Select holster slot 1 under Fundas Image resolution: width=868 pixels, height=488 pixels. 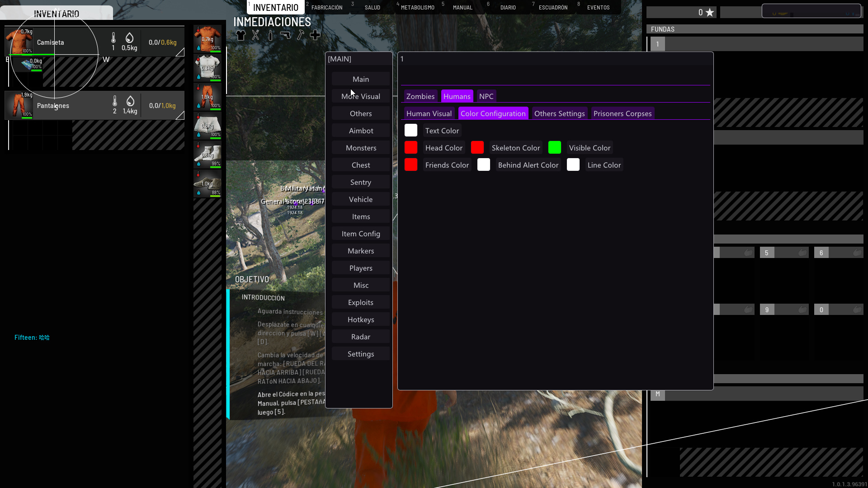click(657, 44)
